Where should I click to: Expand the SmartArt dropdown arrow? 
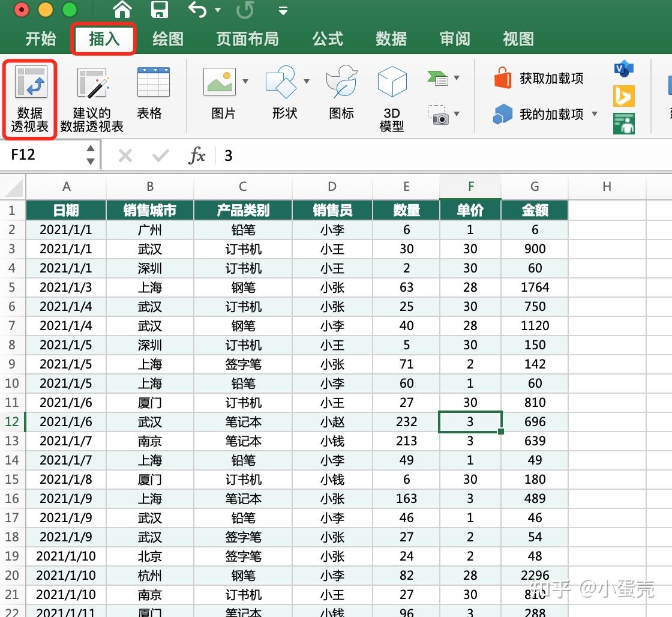click(457, 78)
